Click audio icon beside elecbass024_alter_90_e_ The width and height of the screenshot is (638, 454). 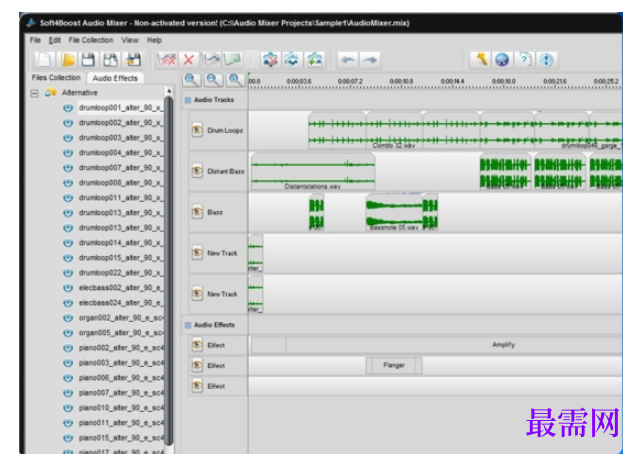68,303
